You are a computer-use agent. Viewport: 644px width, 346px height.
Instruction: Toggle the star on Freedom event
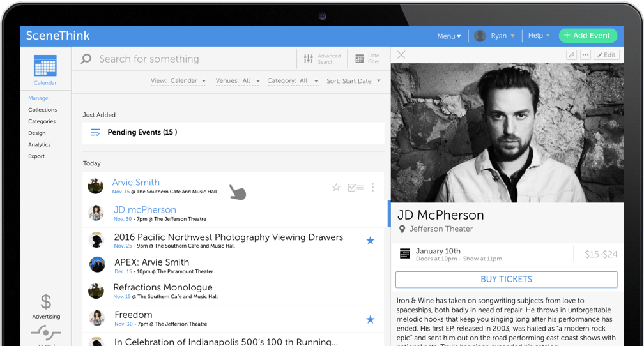pos(370,319)
